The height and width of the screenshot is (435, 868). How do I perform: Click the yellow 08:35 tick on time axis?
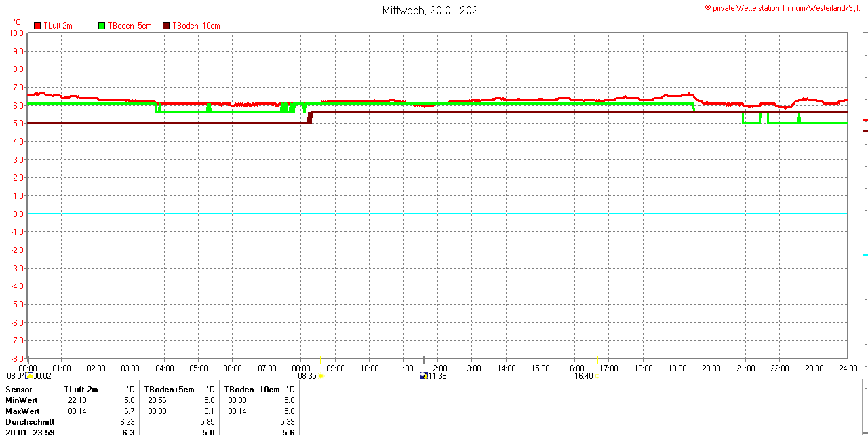(321, 360)
